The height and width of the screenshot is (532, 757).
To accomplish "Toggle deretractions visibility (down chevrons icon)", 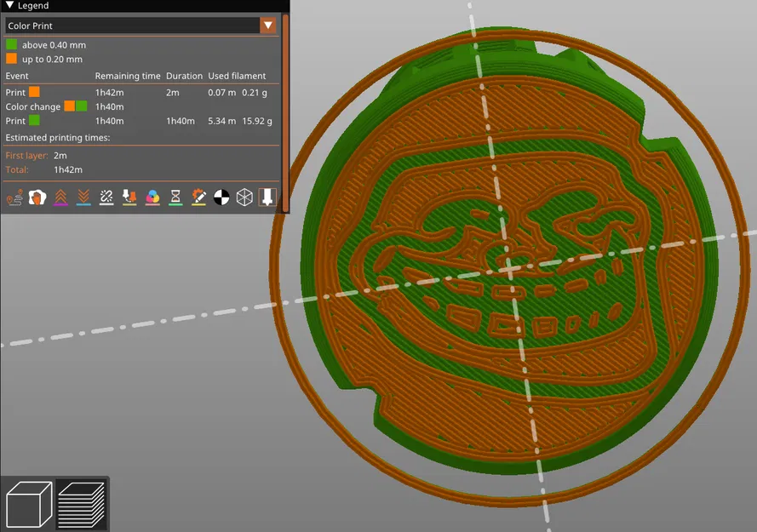I will point(83,197).
